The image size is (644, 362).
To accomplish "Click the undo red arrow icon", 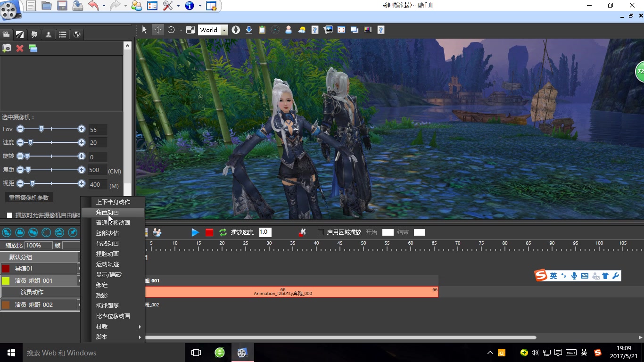I will pyautogui.click(x=93, y=6).
